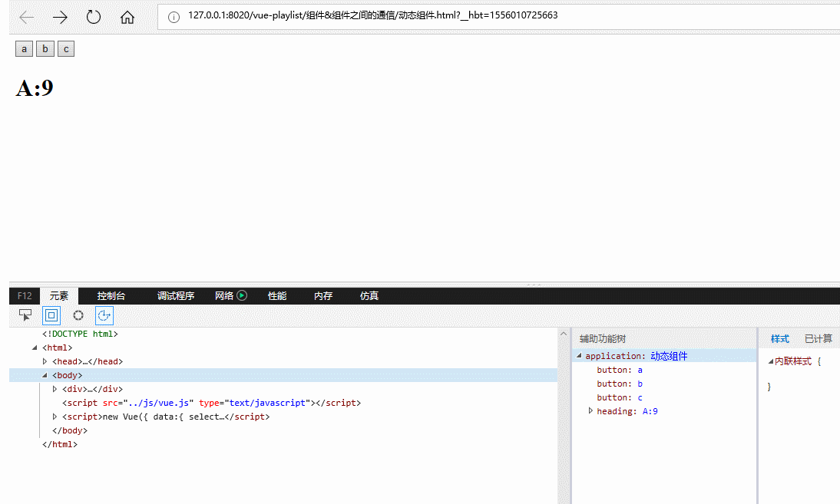Switch to the 样式 styles tab

(x=780, y=338)
